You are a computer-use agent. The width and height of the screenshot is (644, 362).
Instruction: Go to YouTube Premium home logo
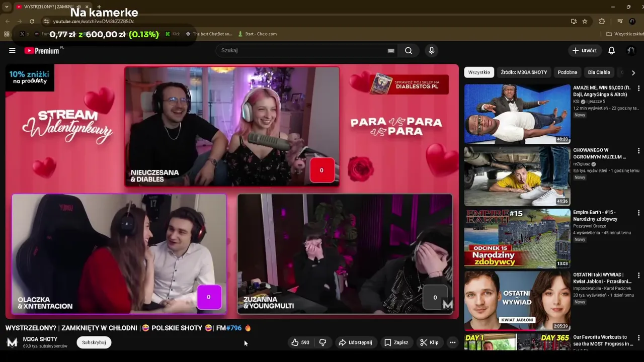[42, 50]
